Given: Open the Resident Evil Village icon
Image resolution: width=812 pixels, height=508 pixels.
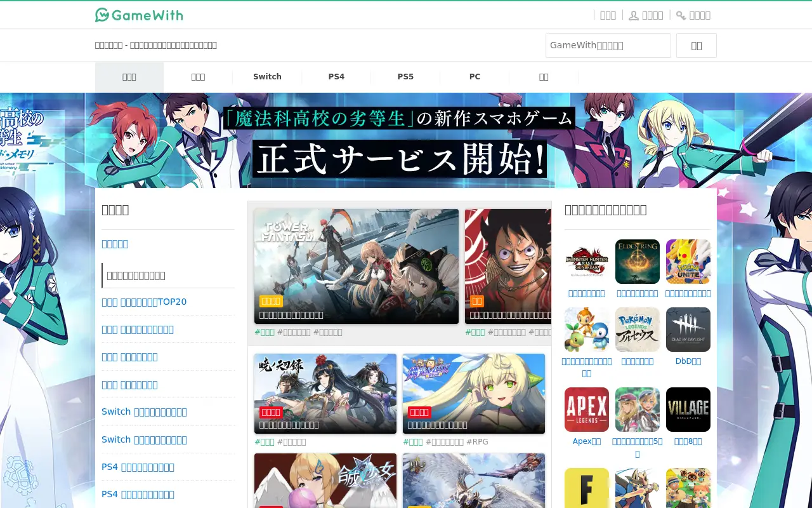Looking at the screenshot, I should [688, 410].
